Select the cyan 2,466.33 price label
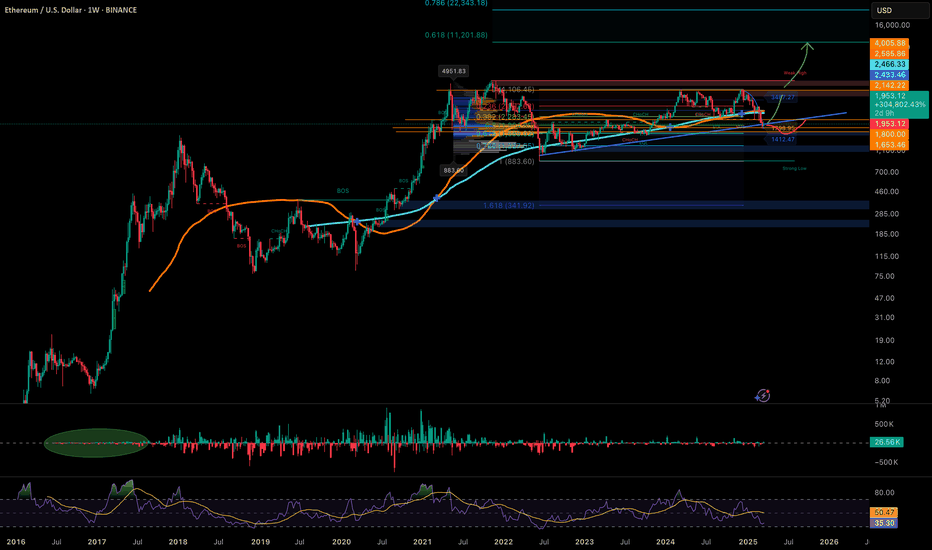Screen dimensions: 932x550 click(890, 64)
